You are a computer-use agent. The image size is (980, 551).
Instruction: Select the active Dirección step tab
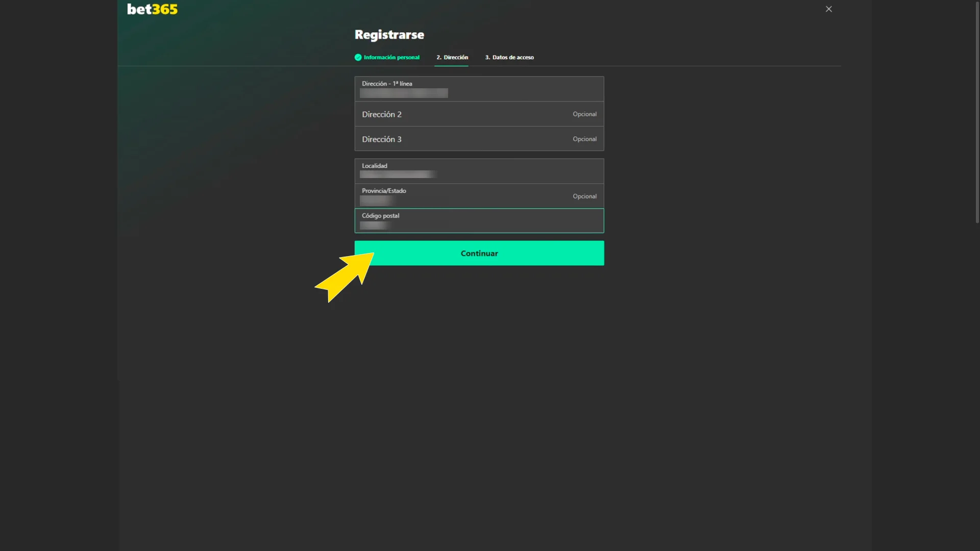(452, 57)
